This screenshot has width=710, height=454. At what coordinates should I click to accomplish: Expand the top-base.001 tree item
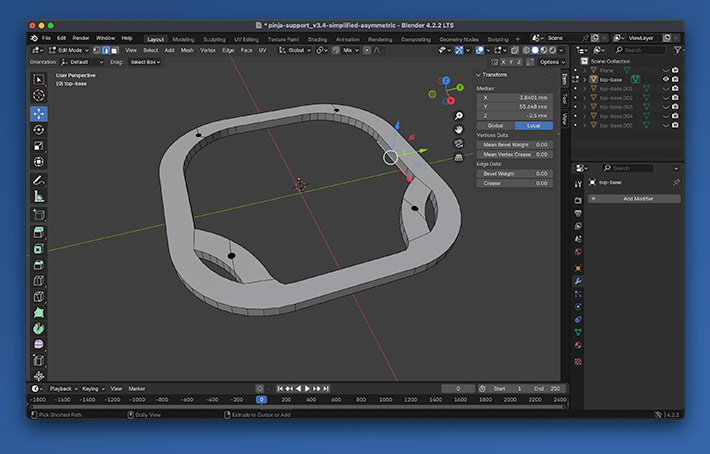(x=587, y=88)
